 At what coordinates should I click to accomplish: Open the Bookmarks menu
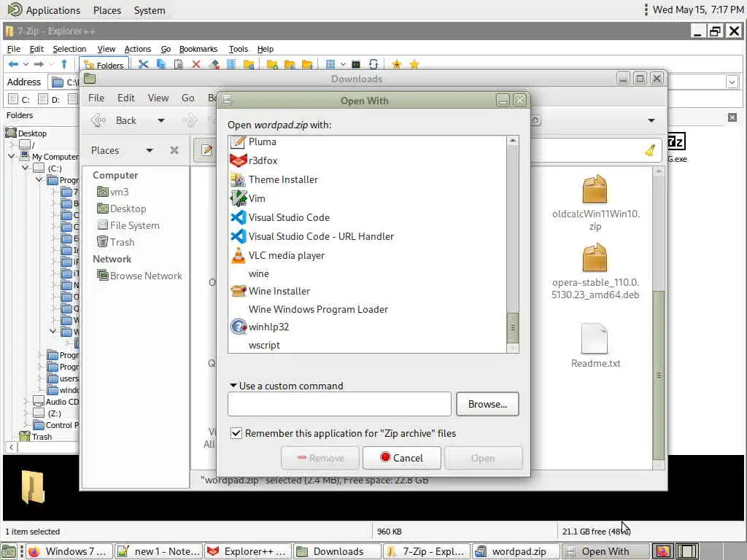point(198,49)
